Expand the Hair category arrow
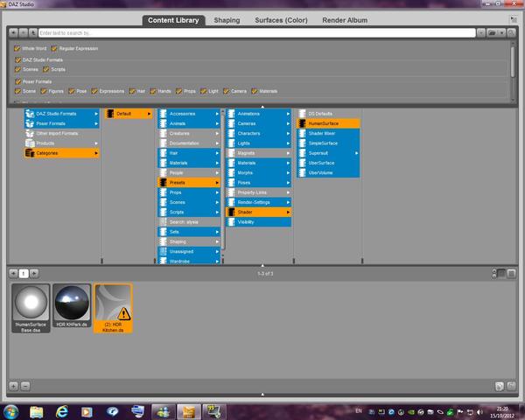The height and width of the screenshot is (420, 525). point(217,153)
